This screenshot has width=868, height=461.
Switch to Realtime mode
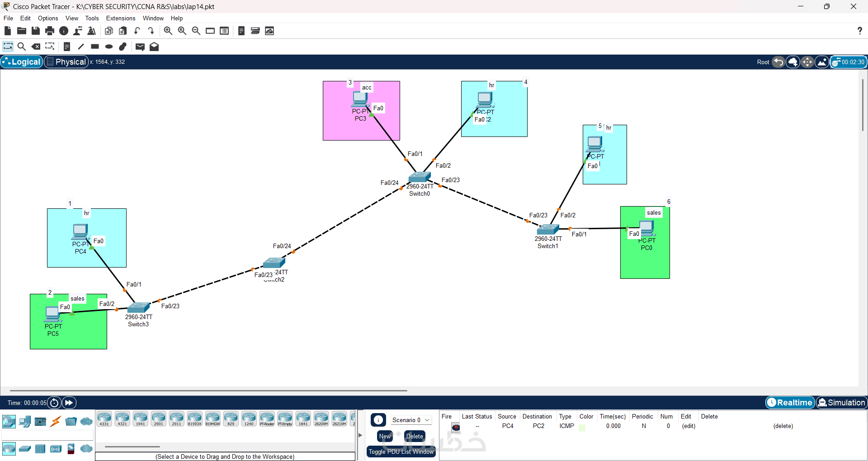tap(790, 403)
